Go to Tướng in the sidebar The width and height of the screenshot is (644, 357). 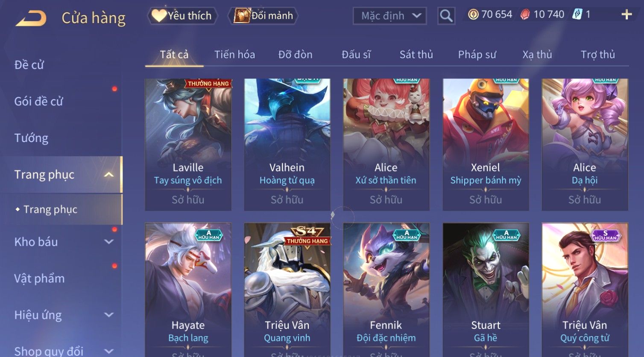(x=31, y=138)
